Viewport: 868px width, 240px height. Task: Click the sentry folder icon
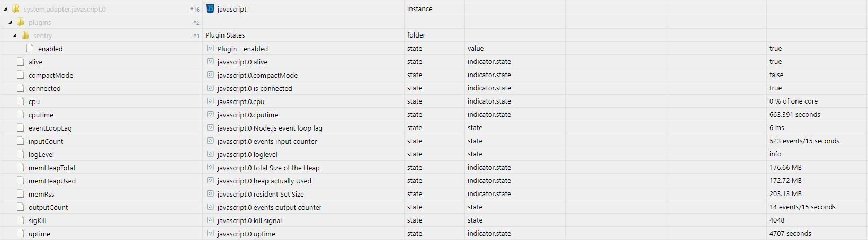coord(25,35)
